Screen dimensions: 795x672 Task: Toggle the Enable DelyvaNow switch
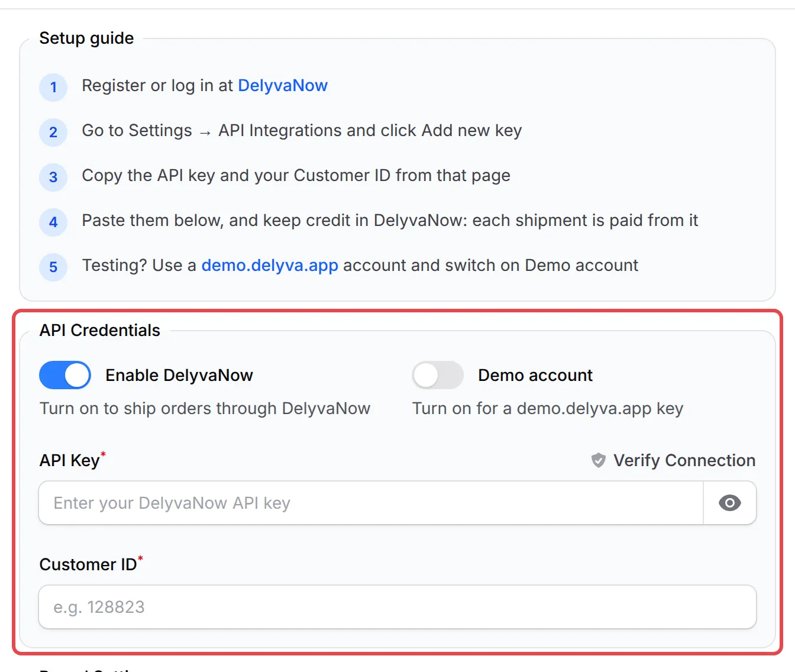(x=65, y=375)
